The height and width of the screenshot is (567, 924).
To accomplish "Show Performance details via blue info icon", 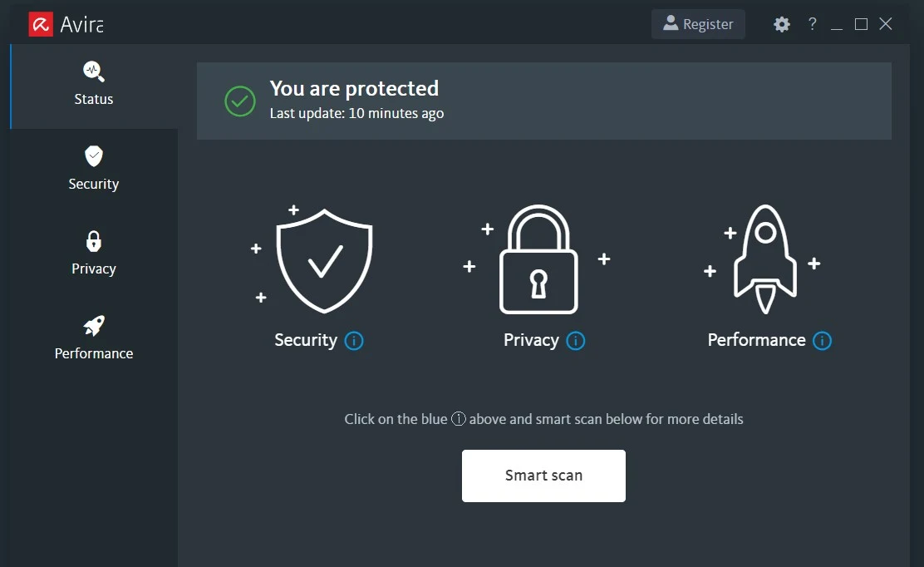I will pos(822,341).
